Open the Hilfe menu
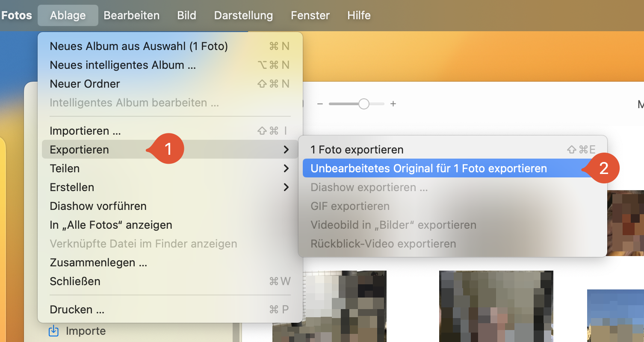Viewport: 644px width, 342px height. point(358,15)
